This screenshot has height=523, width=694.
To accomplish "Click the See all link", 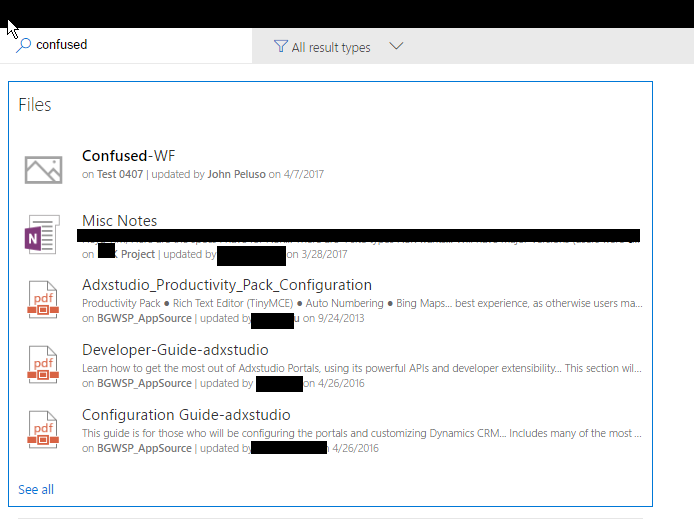I will pyautogui.click(x=36, y=490).
